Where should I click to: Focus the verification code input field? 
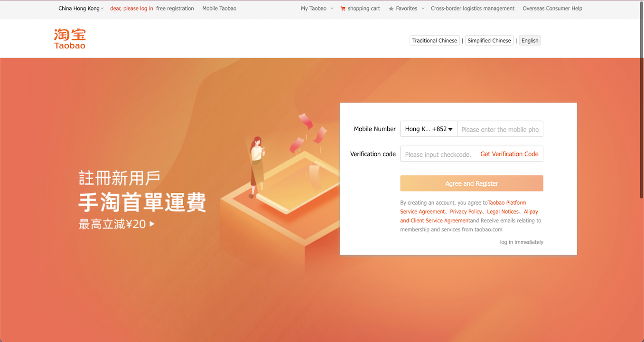click(438, 154)
